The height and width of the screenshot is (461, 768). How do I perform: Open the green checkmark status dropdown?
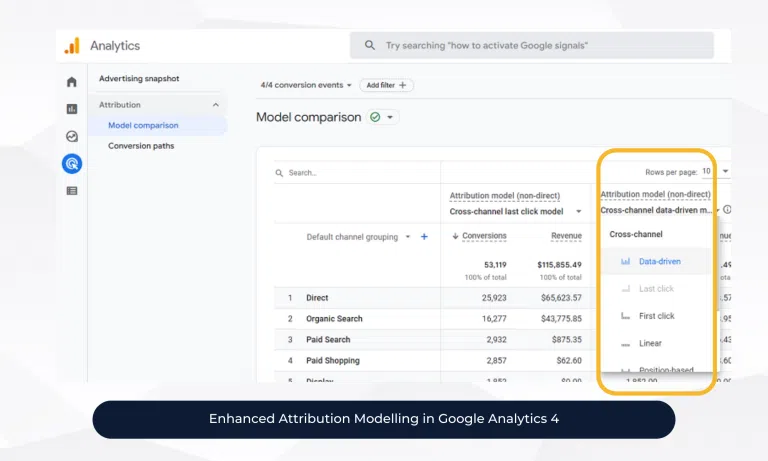[381, 117]
